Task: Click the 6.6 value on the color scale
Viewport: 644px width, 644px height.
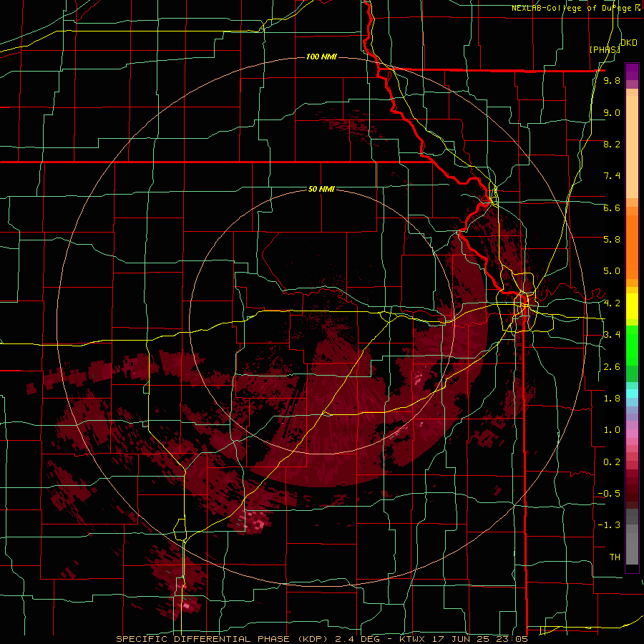Action: pyautogui.click(x=612, y=208)
